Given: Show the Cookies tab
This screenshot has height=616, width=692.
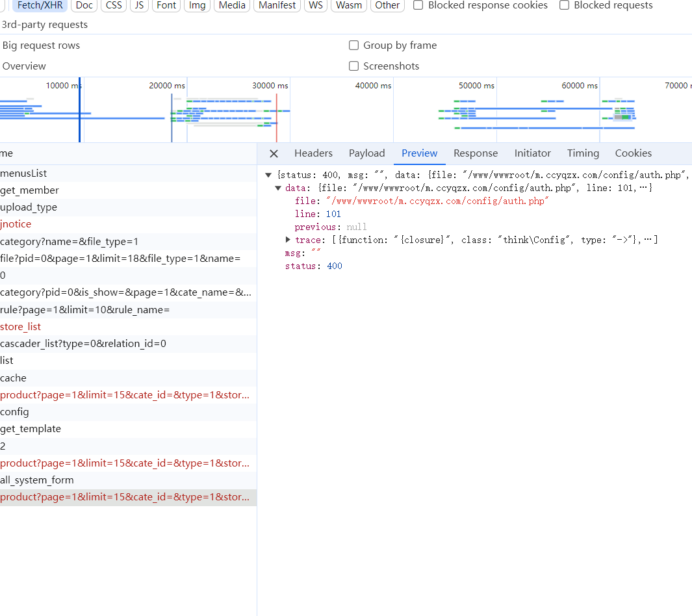Looking at the screenshot, I should 633,153.
